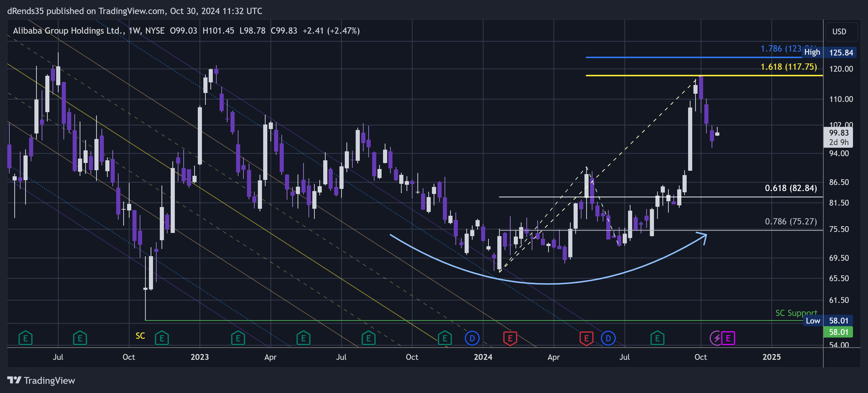Click the TradingView logo

[x=41, y=380]
